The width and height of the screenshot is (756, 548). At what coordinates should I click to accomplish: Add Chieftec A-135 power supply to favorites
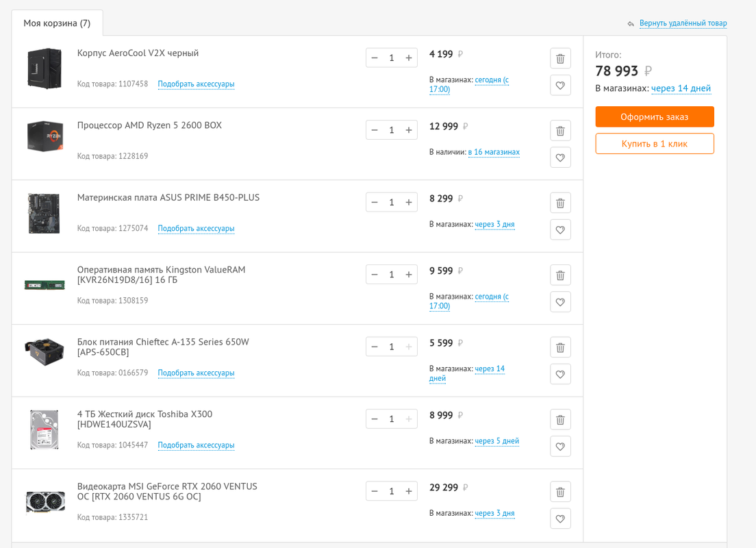pos(560,374)
